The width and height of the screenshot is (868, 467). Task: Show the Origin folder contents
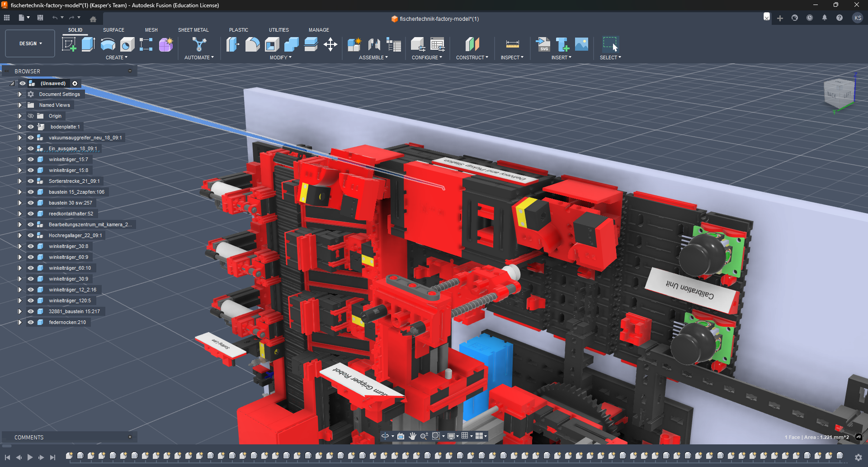pyautogui.click(x=19, y=116)
